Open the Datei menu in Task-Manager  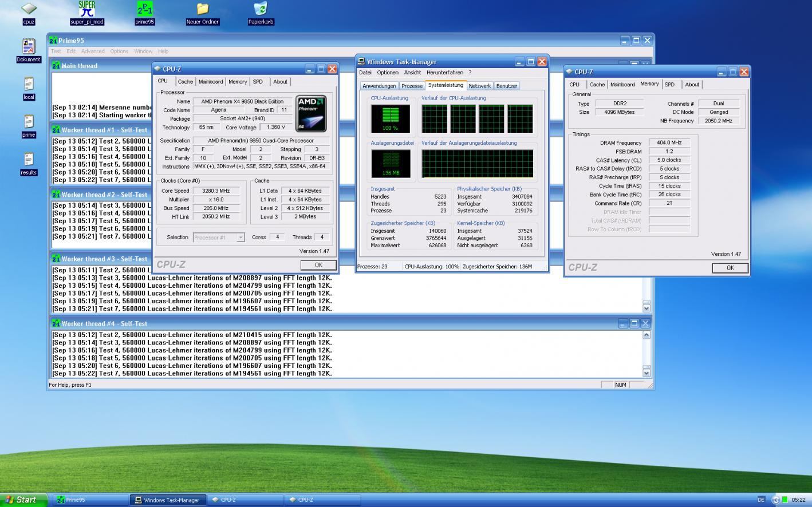(365, 73)
